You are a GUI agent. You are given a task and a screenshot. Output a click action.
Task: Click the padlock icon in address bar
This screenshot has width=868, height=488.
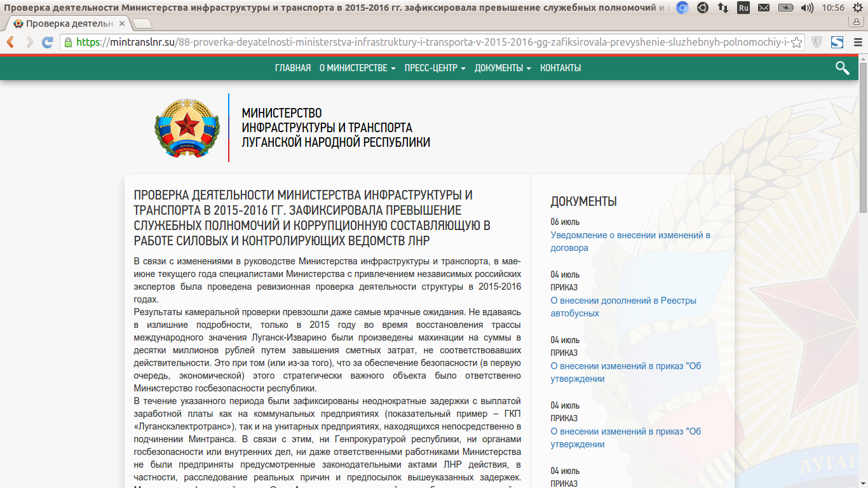click(67, 42)
